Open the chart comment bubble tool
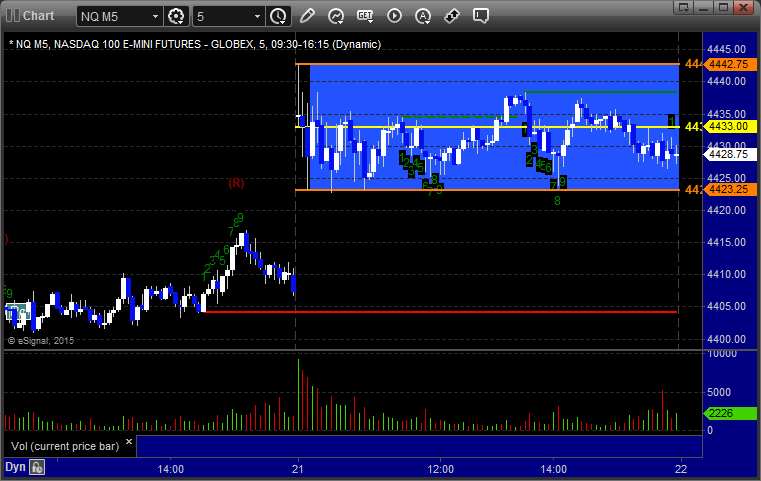Image resolution: width=761 pixels, height=481 pixels. click(480, 16)
